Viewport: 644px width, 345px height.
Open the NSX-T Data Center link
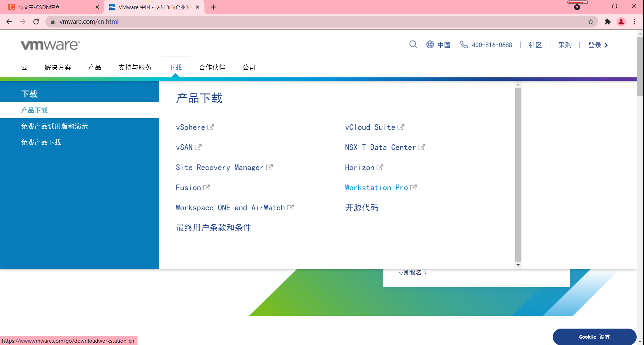tap(380, 147)
